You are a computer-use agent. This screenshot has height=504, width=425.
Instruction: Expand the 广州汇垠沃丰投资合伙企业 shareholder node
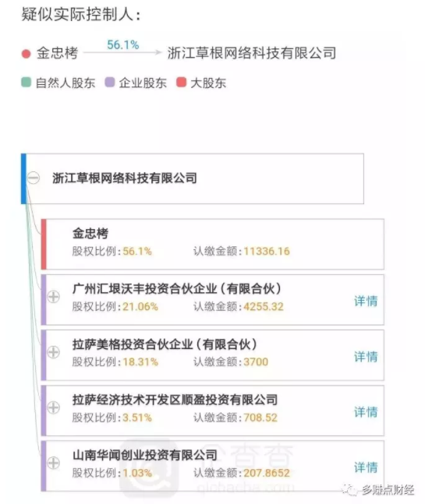[x=53, y=296]
